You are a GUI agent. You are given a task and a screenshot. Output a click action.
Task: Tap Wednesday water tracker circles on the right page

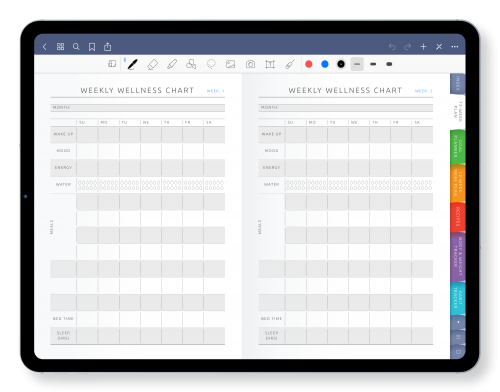click(359, 185)
